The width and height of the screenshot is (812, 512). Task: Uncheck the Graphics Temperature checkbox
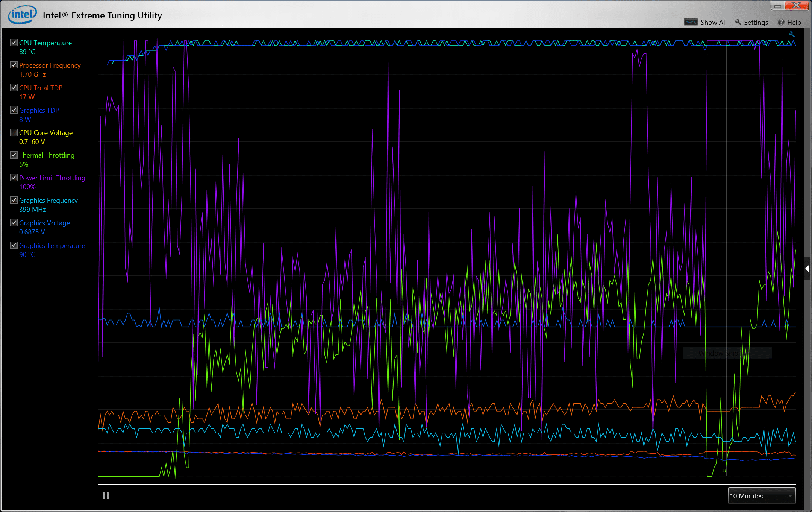tap(14, 245)
